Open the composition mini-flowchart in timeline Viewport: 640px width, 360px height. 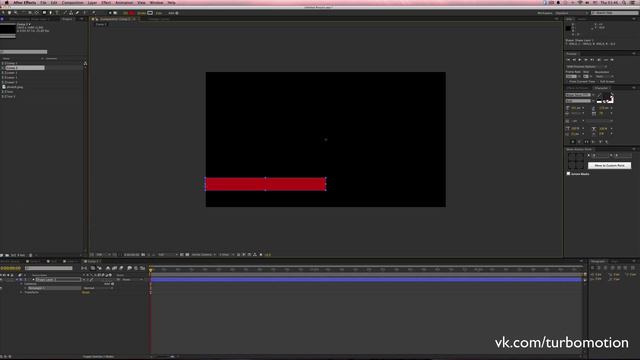click(x=84, y=268)
